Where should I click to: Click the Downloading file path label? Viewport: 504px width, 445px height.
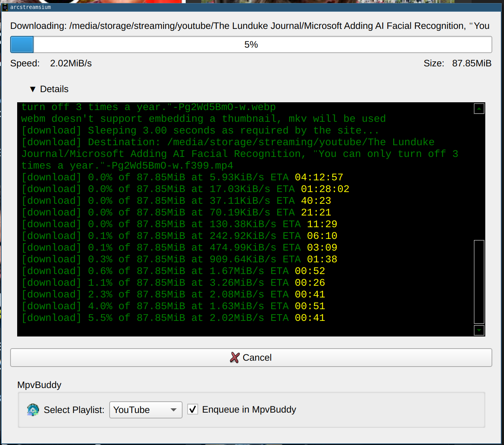[250, 26]
